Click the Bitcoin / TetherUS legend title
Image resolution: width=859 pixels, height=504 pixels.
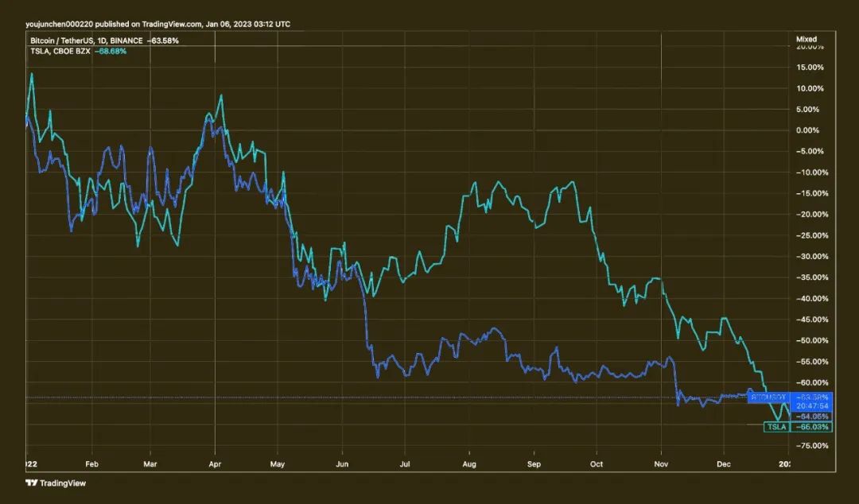(84, 40)
